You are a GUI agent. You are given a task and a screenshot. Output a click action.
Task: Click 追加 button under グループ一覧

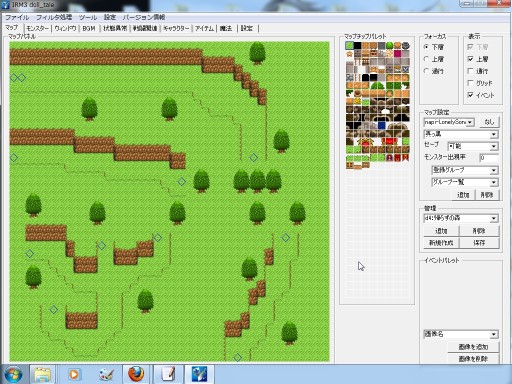point(463,195)
